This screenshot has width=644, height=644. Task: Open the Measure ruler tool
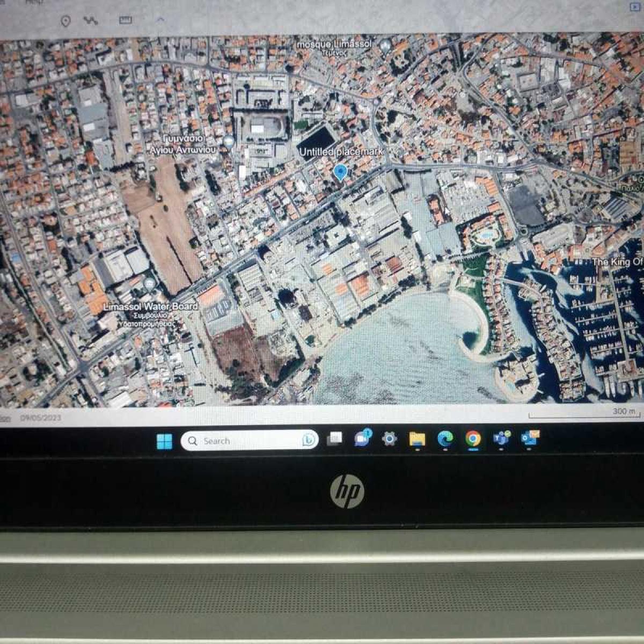point(125,20)
